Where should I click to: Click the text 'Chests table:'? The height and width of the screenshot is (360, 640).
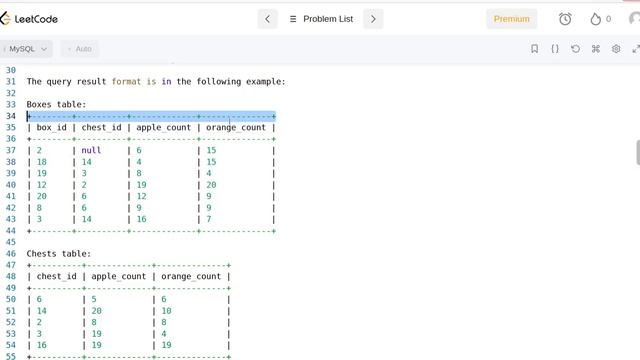click(59, 253)
